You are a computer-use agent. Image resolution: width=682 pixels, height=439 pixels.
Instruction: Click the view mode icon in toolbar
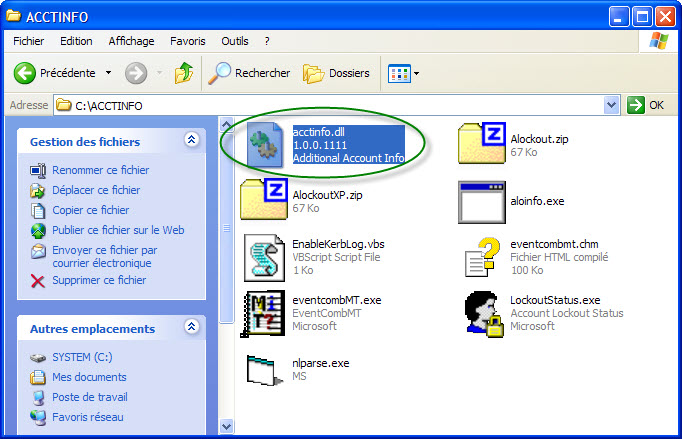pyautogui.click(x=399, y=74)
